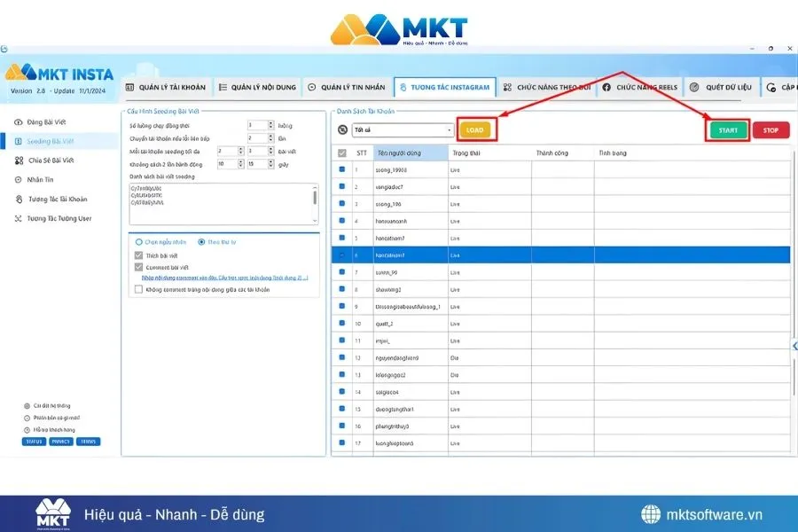
Task: Open the Chức Năng Reels tab
Action: tap(638, 88)
